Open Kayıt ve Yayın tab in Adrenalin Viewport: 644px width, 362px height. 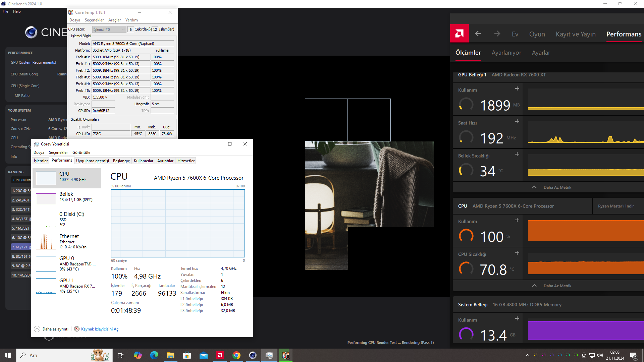[x=576, y=34]
